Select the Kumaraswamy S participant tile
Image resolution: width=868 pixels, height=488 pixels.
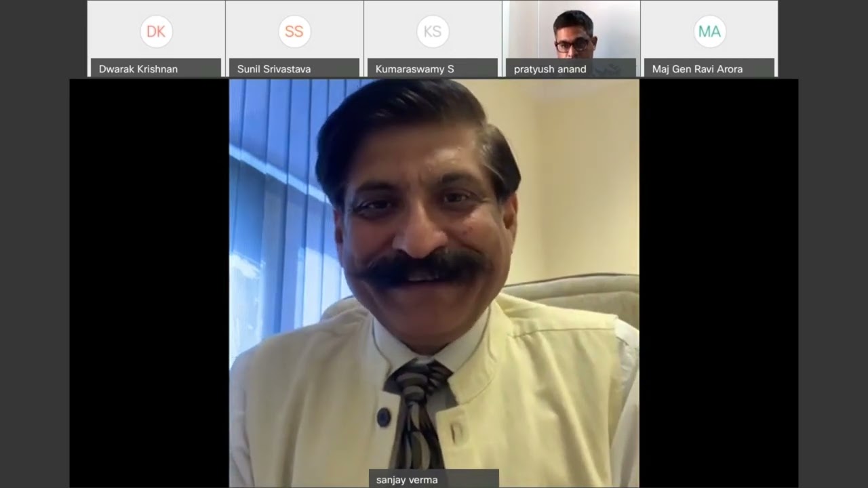[433, 38]
